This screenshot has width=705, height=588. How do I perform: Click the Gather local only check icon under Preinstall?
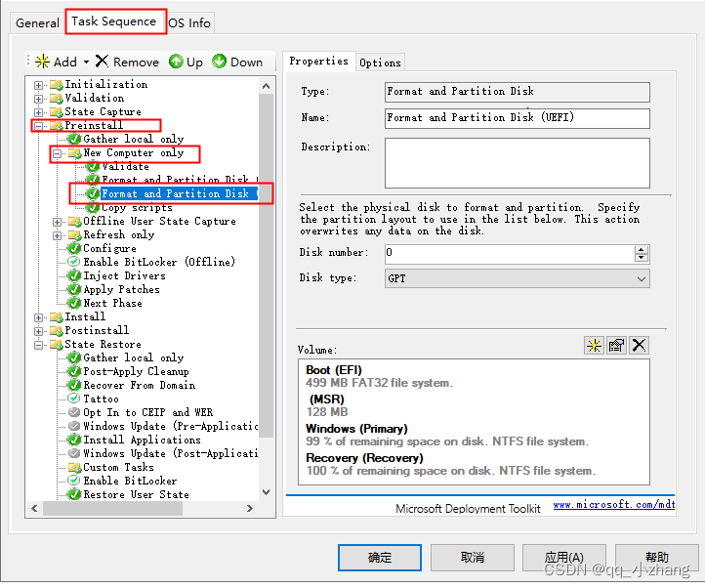(74, 139)
